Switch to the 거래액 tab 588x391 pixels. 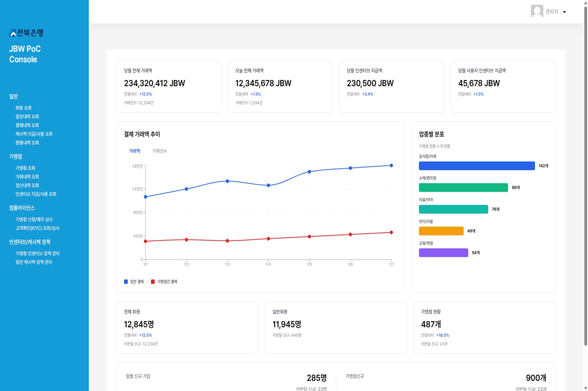click(134, 151)
